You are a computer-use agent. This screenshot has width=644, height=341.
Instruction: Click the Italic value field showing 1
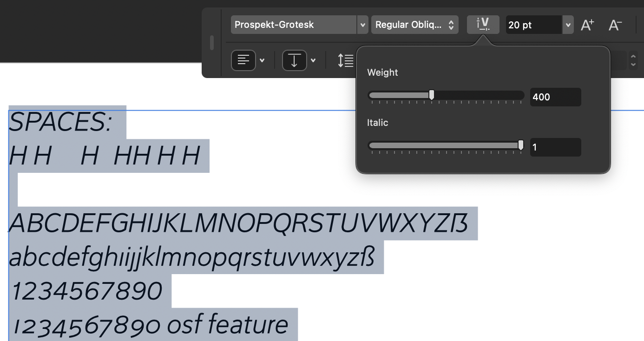555,147
